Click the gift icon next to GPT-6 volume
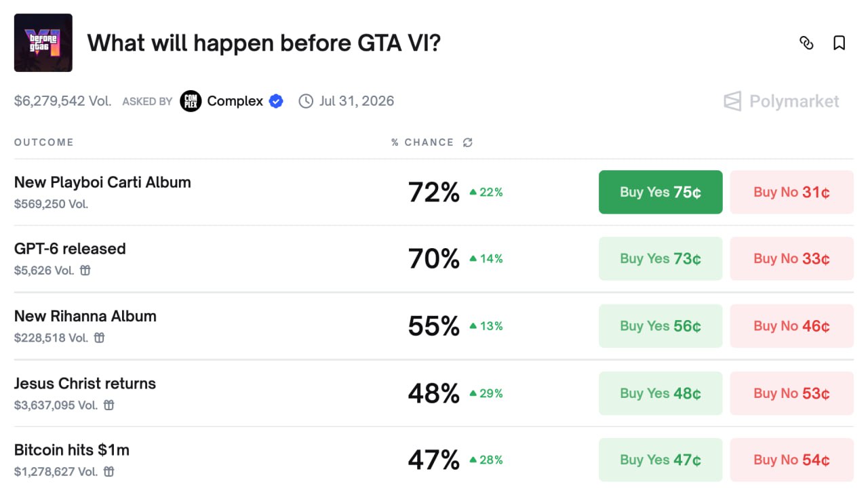Image resolution: width=868 pixels, height=499 pixels. pos(85,271)
